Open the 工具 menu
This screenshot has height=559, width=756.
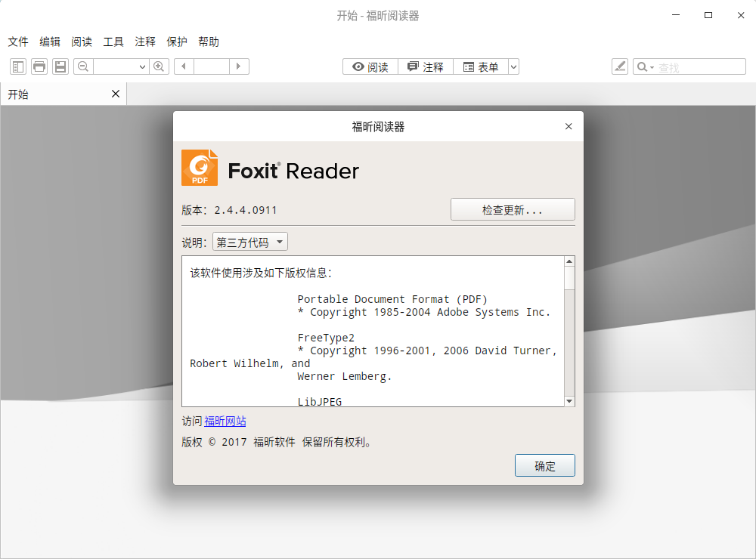tap(113, 42)
